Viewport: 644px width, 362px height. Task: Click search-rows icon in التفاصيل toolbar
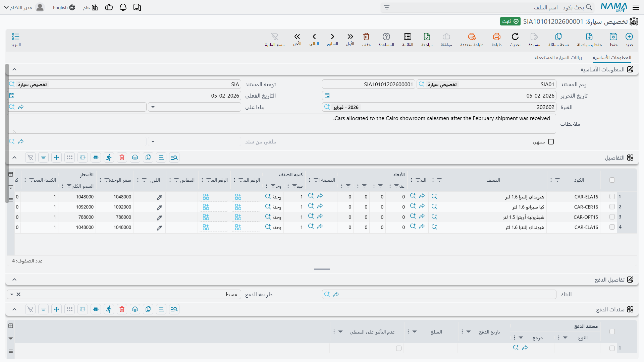(x=174, y=158)
